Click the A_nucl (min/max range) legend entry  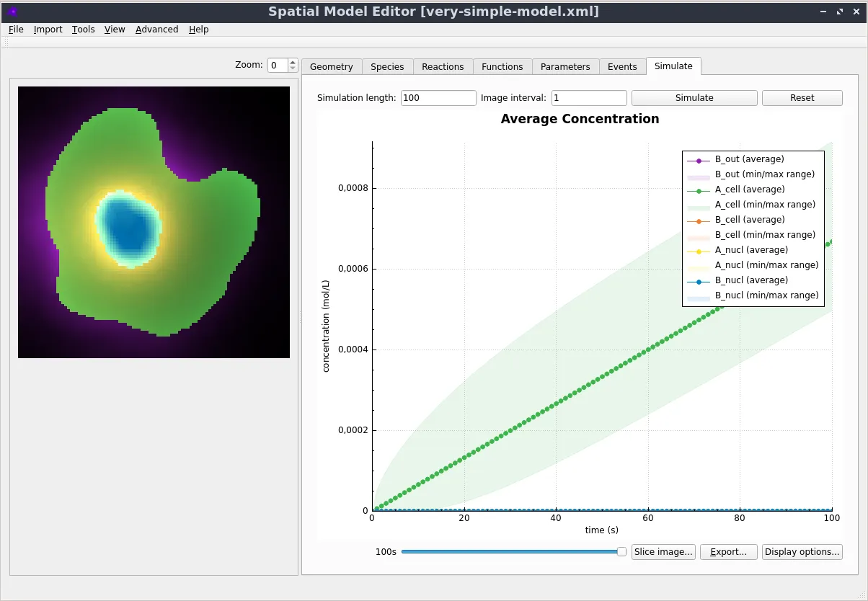click(x=753, y=265)
